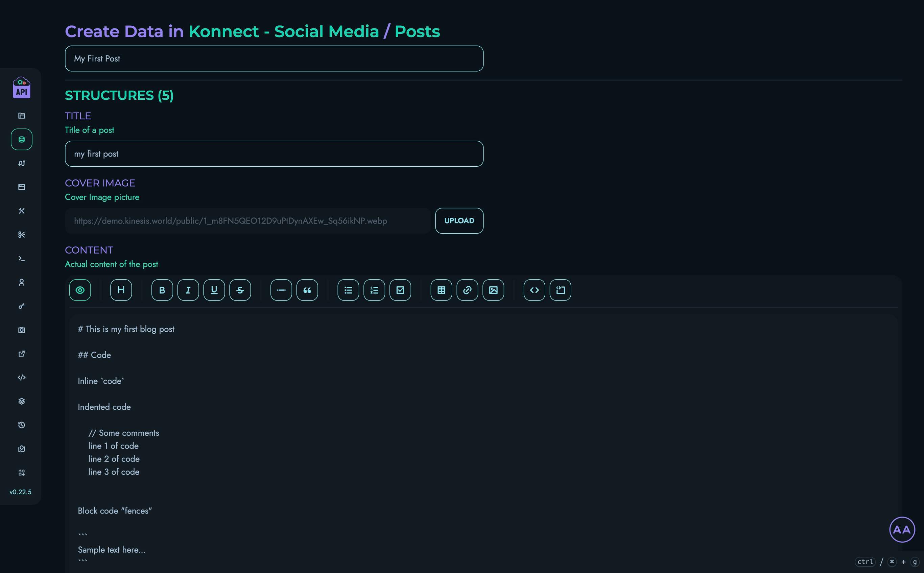
Task: Click the UPLOAD button for cover image
Action: tap(459, 220)
